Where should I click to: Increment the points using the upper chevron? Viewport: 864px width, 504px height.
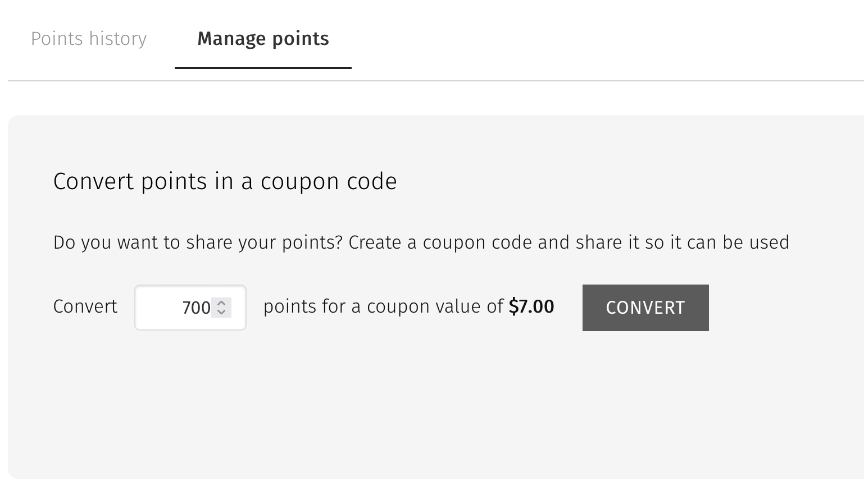click(222, 303)
